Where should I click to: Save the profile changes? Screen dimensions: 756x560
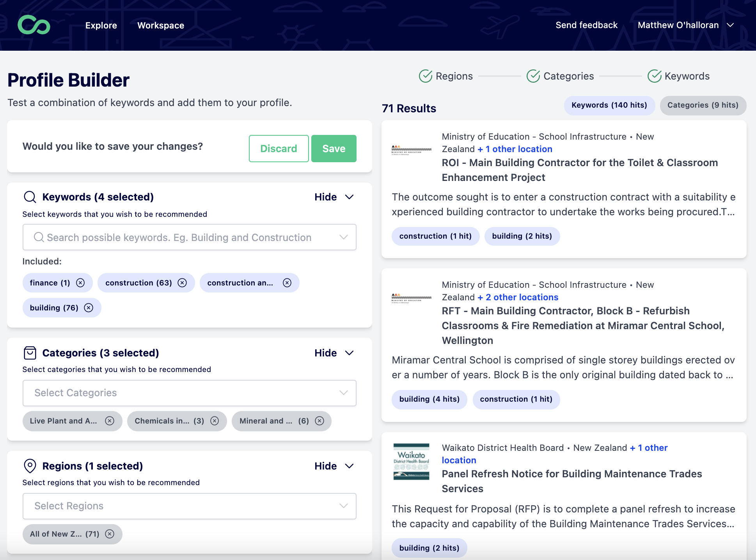pyautogui.click(x=334, y=149)
